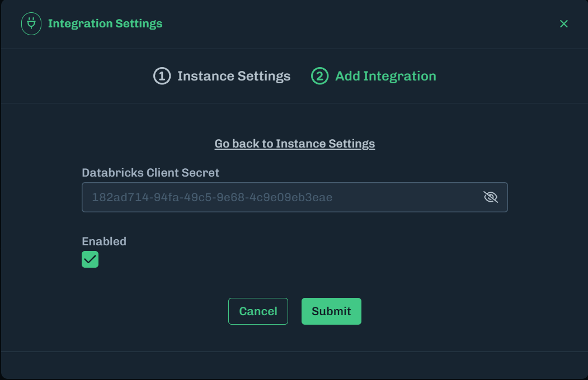The image size is (588, 380).
Task: Click the placeholder text in the secret field
Action: (212, 197)
